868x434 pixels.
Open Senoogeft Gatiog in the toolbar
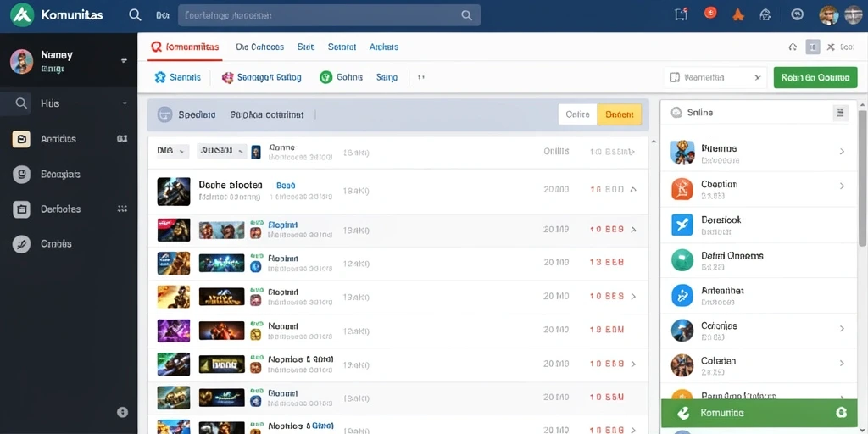pyautogui.click(x=261, y=77)
